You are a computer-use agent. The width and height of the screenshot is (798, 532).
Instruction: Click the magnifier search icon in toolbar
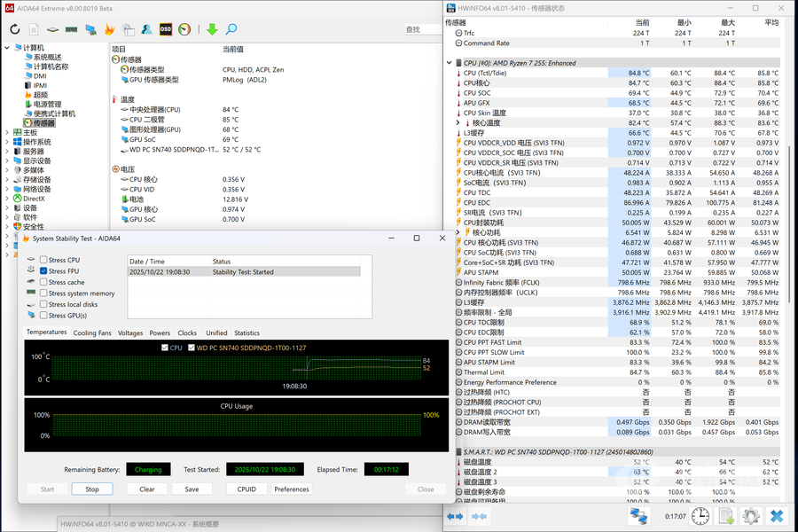(x=231, y=29)
